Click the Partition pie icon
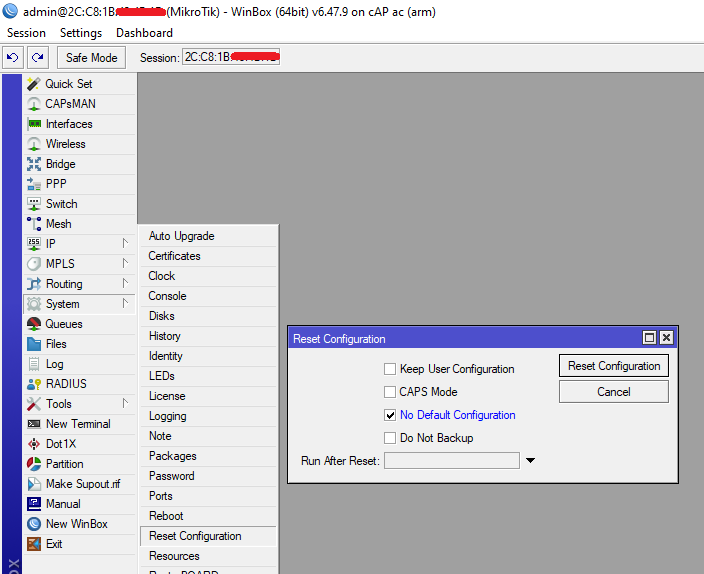 (x=34, y=464)
